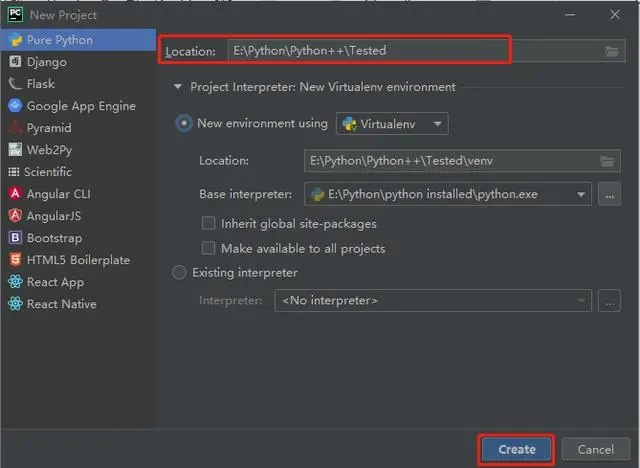Select New environment using radio button
This screenshot has width=640, height=468.
coord(184,124)
